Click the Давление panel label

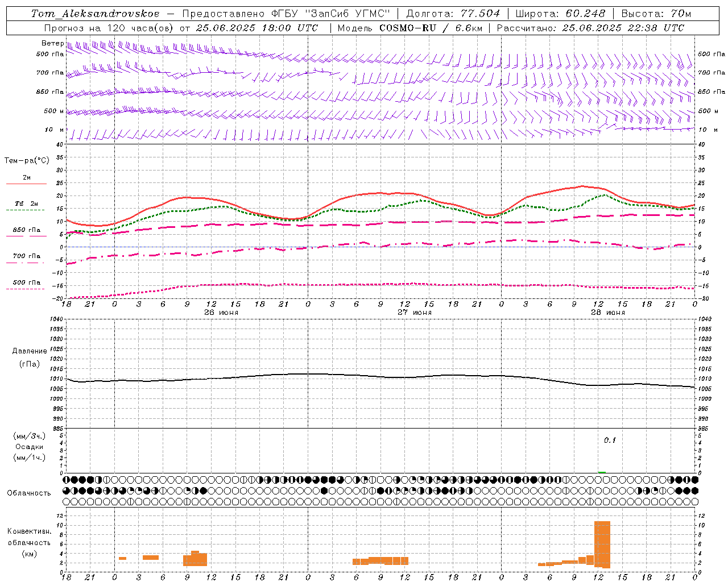(x=30, y=351)
